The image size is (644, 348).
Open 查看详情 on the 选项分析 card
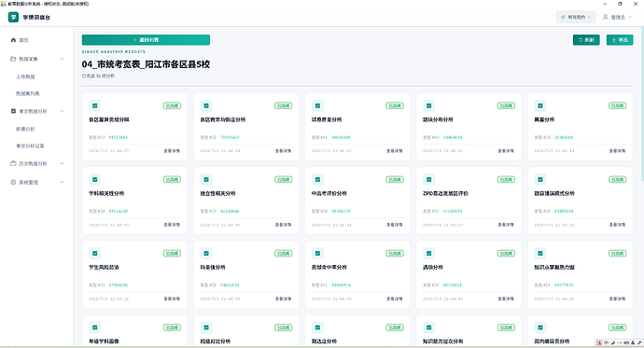point(506,299)
